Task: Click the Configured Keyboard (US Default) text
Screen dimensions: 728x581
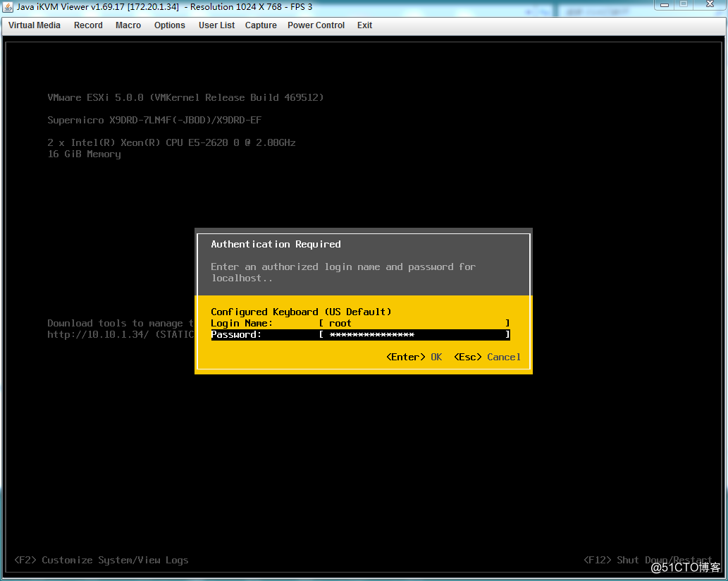Action: pyautogui.click(x=302, y=312)
